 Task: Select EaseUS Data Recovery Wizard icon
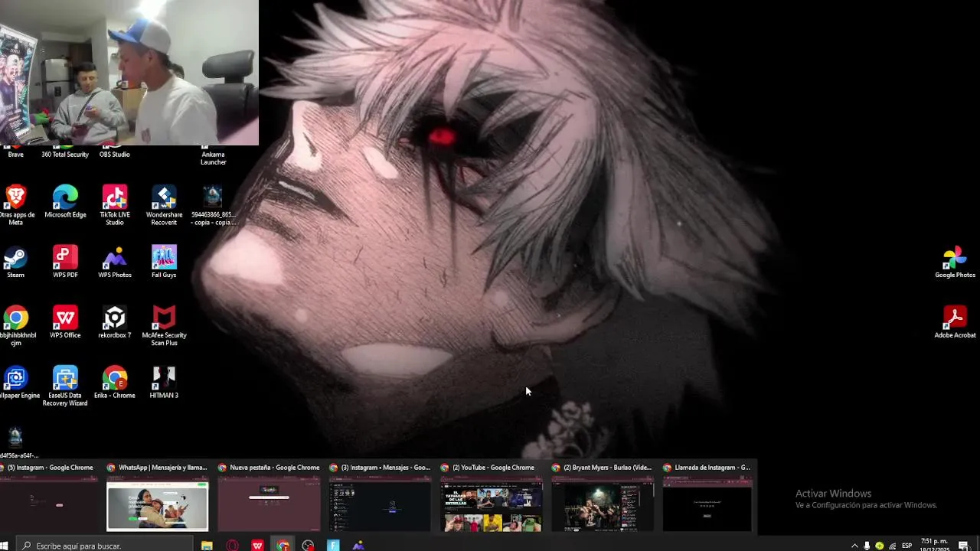[x=65, y=386]
